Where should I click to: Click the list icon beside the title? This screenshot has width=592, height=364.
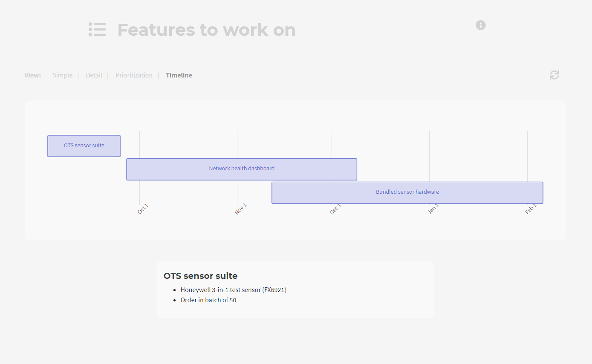pyautogui.click(x=97, y=30)
